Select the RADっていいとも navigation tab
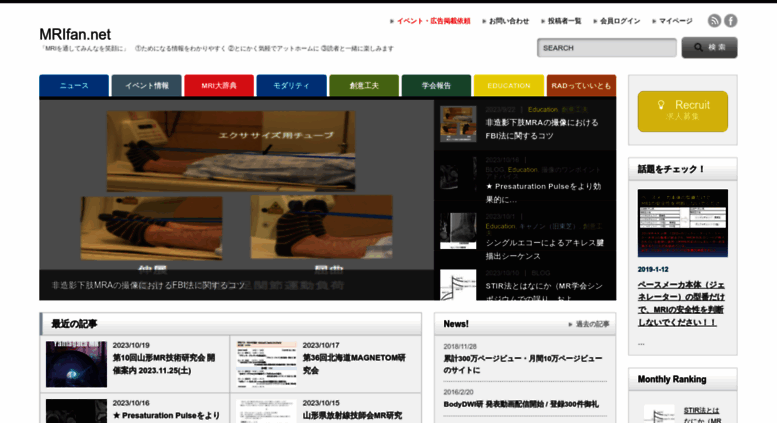The height and width of the screenshot is (423, 777). tap(581, 86)
